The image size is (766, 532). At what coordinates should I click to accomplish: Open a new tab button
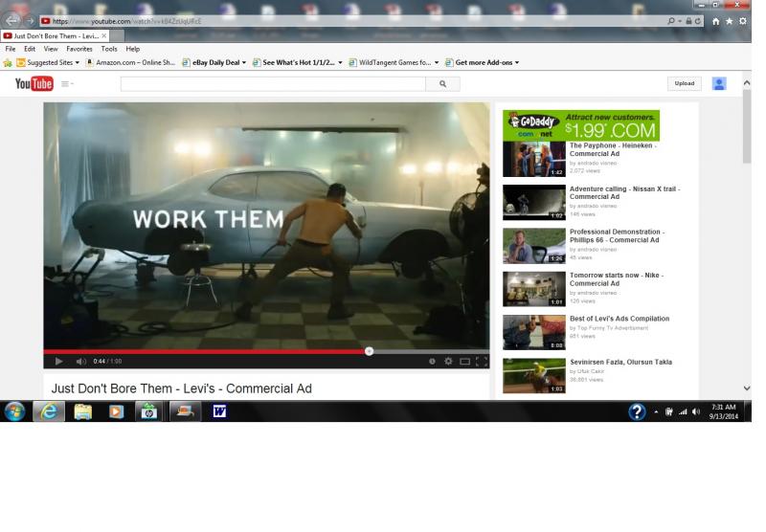[x=117, y=36]
